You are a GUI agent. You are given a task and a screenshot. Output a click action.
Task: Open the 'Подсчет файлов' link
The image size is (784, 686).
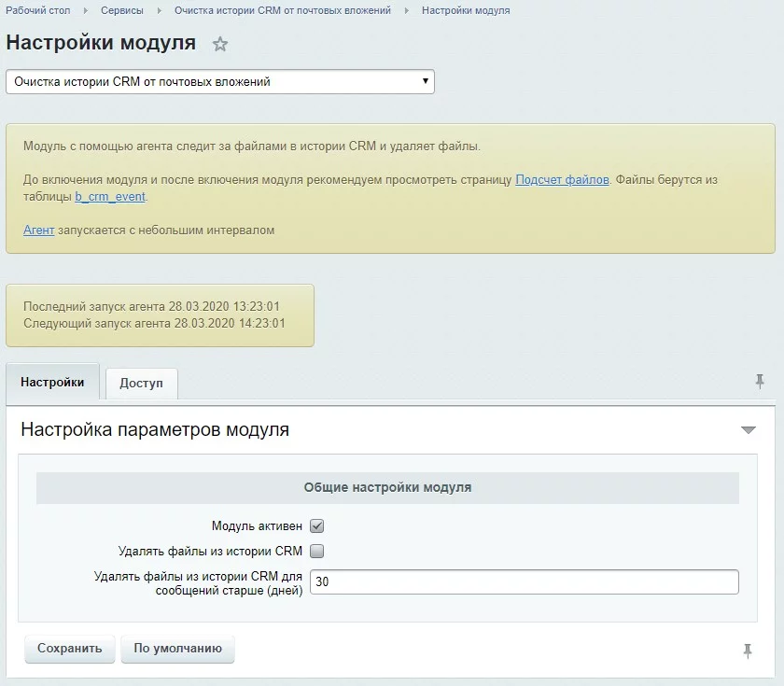[562, 179]
